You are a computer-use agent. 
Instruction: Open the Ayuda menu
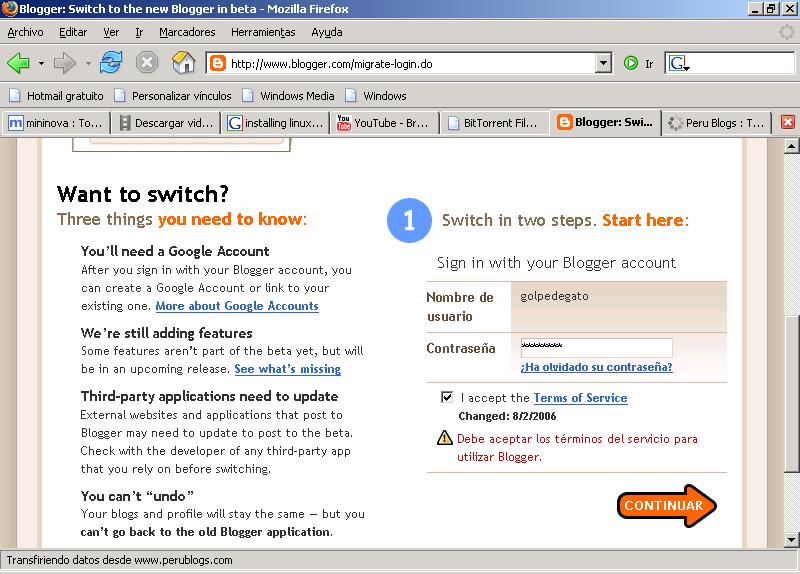tap(327, 32)
